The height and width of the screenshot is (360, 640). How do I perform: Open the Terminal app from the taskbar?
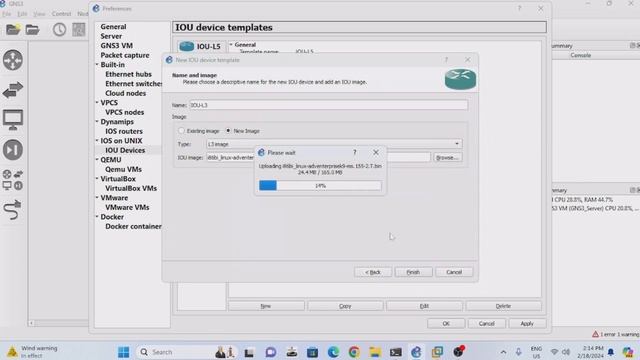point(396,351)
